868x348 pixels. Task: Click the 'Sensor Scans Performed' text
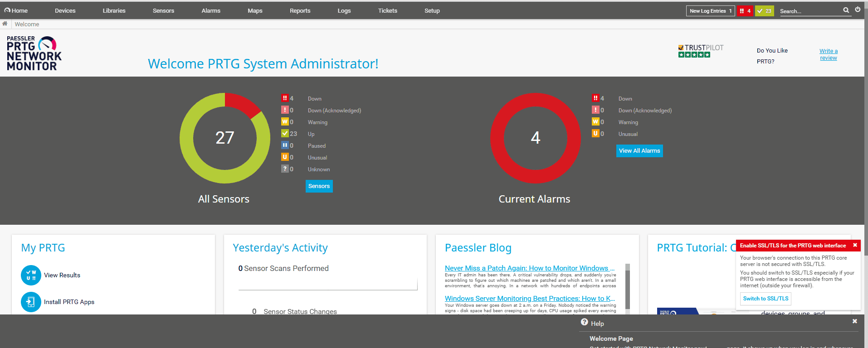coord(286,268)
